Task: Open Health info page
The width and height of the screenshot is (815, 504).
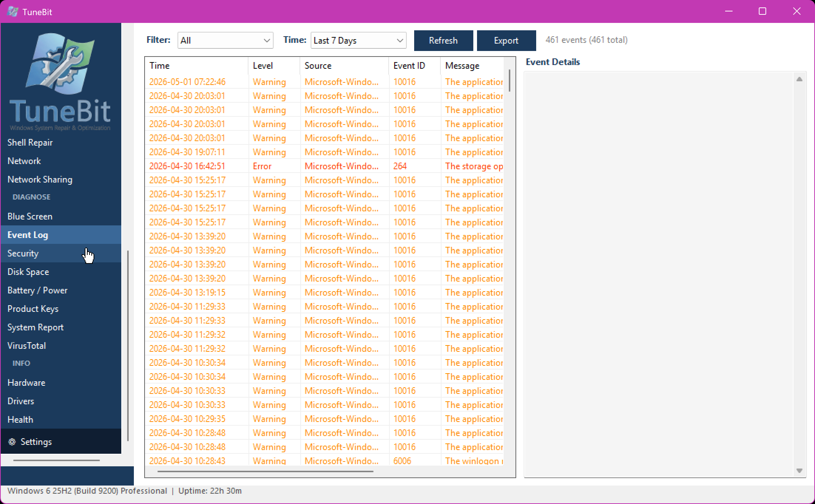Action: tap(61, 419)
